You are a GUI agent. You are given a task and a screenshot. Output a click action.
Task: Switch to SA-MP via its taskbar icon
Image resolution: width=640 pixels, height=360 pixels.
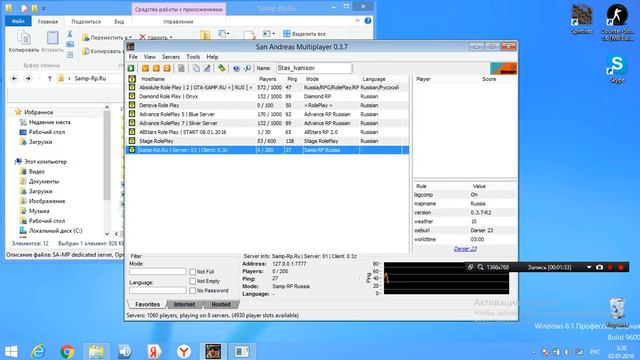(x=213, y=351)
